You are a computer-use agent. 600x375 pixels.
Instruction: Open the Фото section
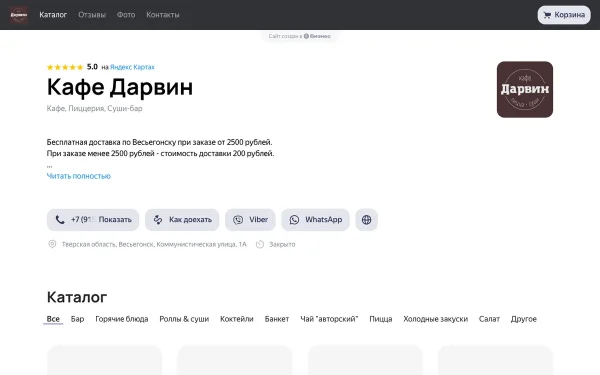tap(126, 15)
